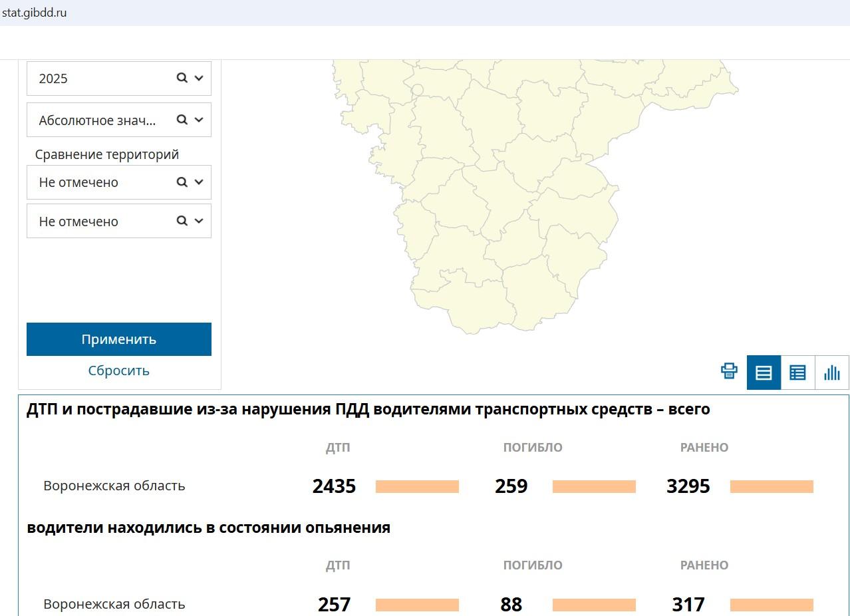Image resolution: width=850 pixels, height=616 pixels.
Task: Switch to the table view icon
Action: tap(797, 373)
